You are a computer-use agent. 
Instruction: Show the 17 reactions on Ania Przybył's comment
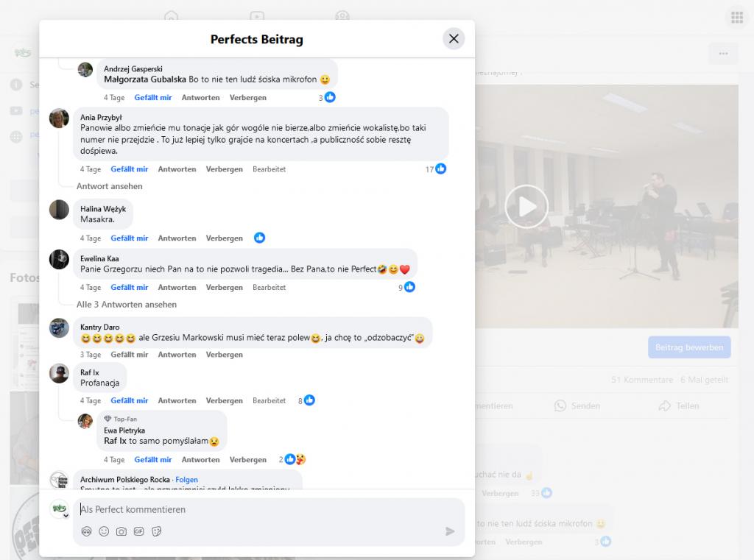pyautogui.click(x=436, y=169)
